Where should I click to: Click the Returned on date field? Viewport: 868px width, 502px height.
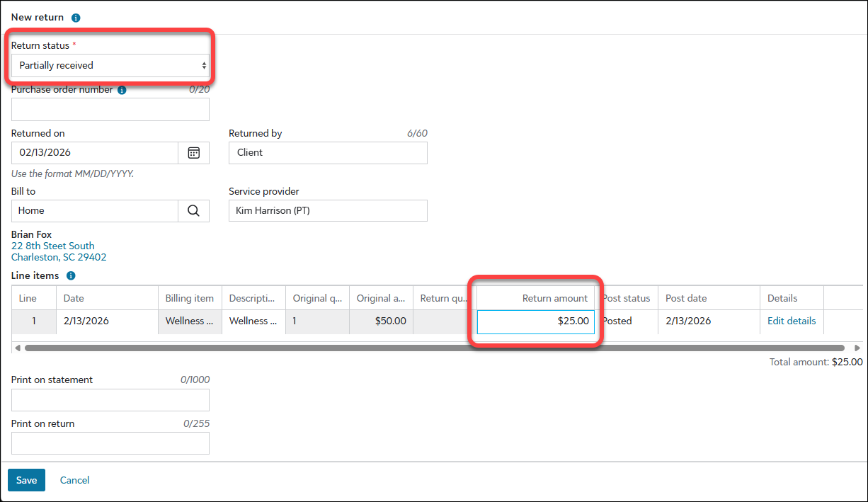94,153
